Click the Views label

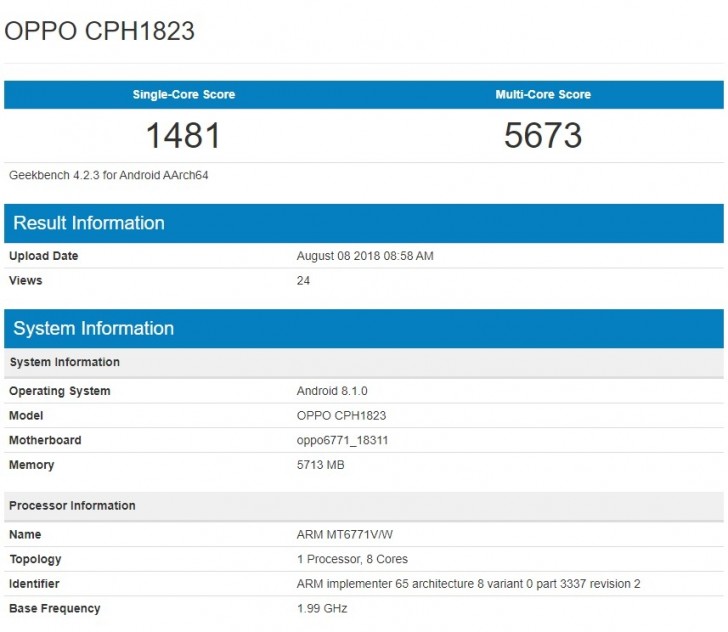tap(26, 280)
